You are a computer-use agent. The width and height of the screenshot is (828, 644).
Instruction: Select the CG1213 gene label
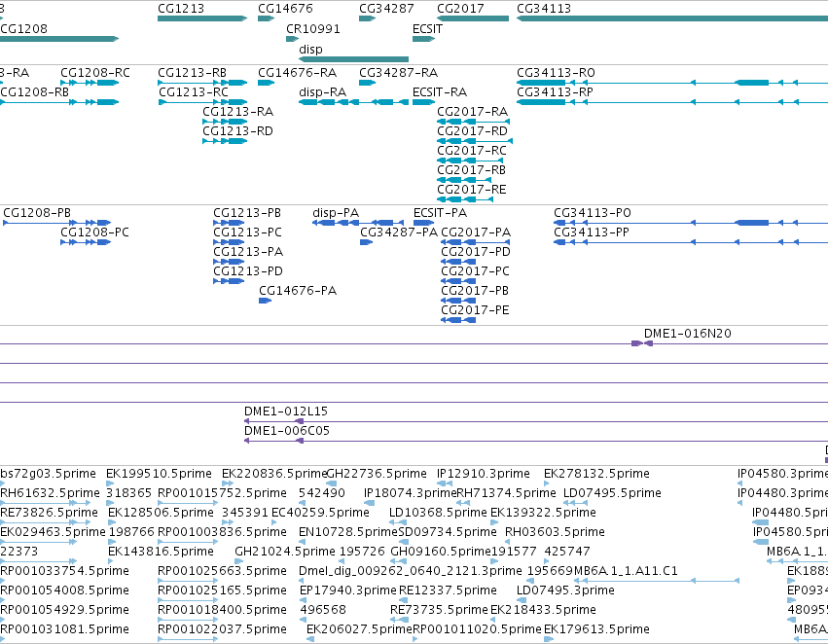click(181, 9)
